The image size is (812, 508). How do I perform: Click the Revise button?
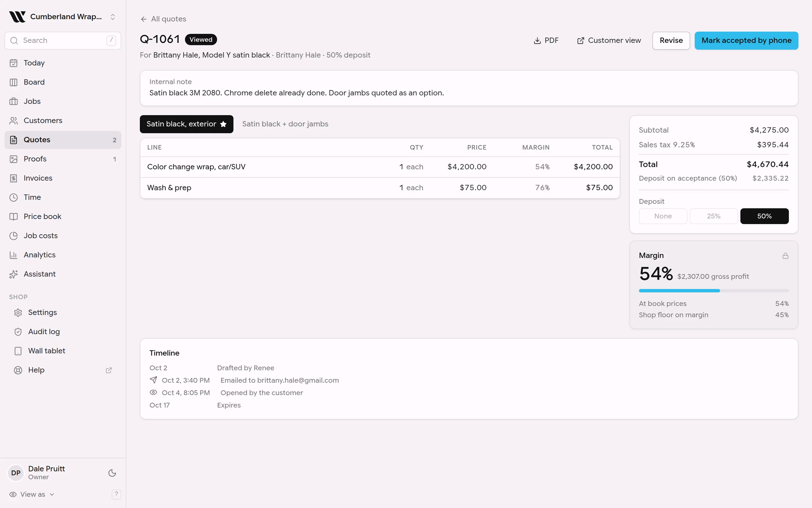coord(671,40)
